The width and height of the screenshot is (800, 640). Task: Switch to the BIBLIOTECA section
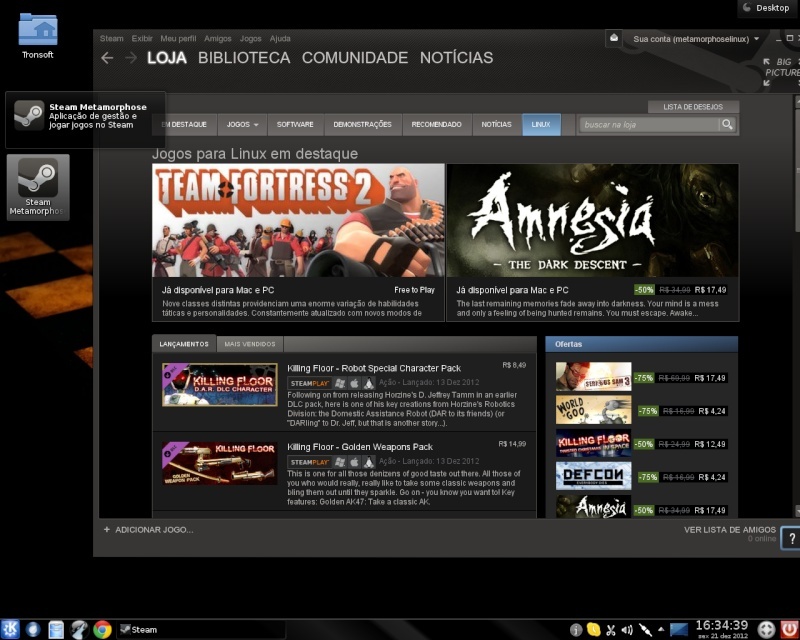(244, 58)
